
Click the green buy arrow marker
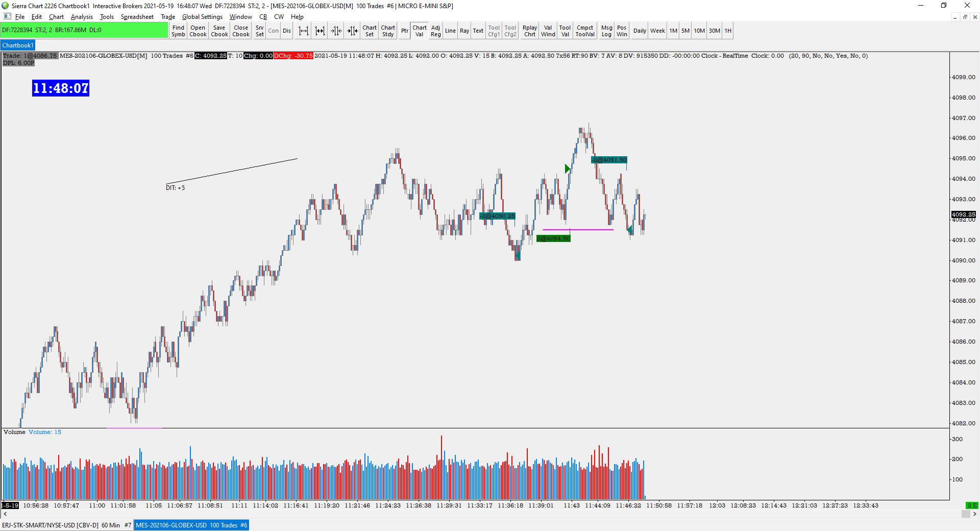click(567, 169)
